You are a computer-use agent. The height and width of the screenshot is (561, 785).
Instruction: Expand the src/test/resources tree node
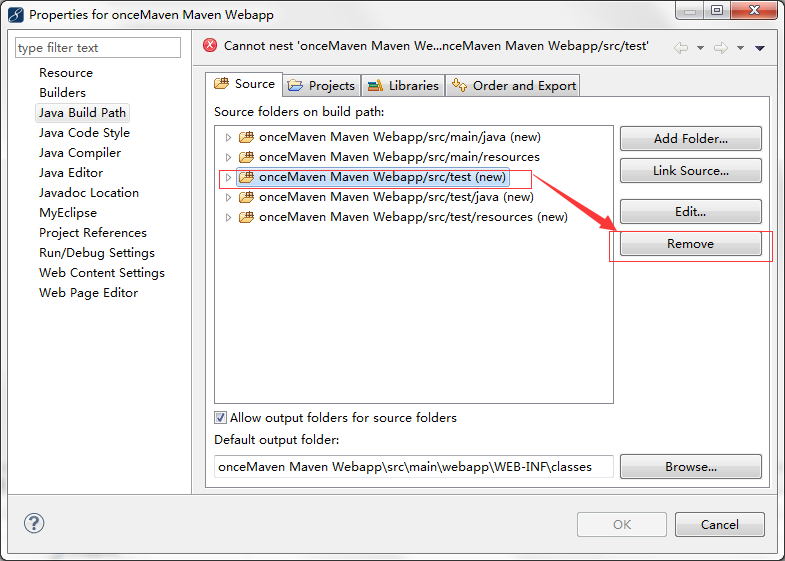point(228,217)
